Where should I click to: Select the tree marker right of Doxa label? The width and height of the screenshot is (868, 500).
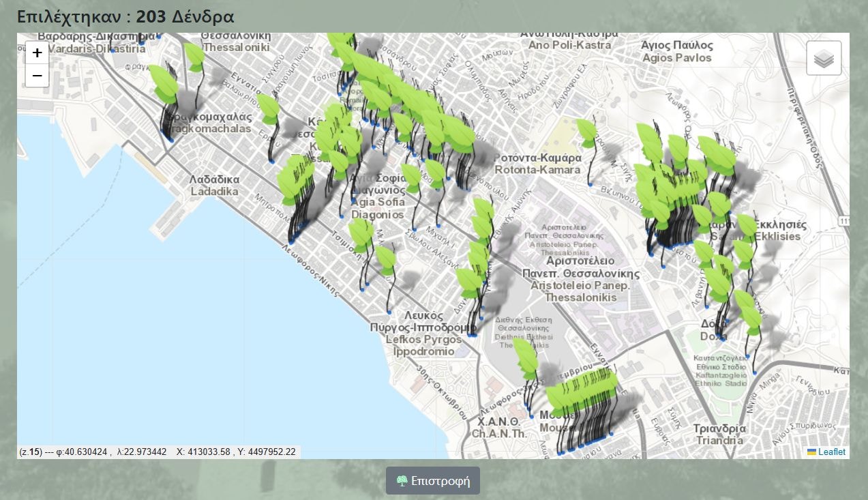(750, 317)
